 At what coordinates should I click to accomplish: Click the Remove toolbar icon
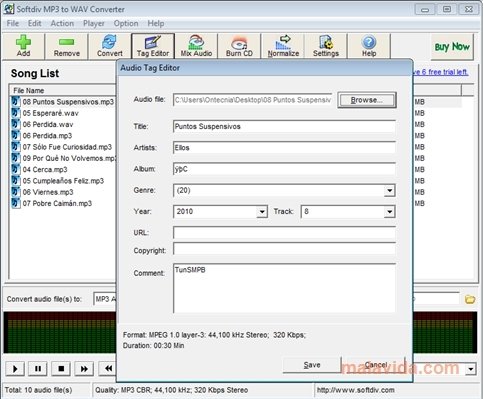(x=67, y=46)
